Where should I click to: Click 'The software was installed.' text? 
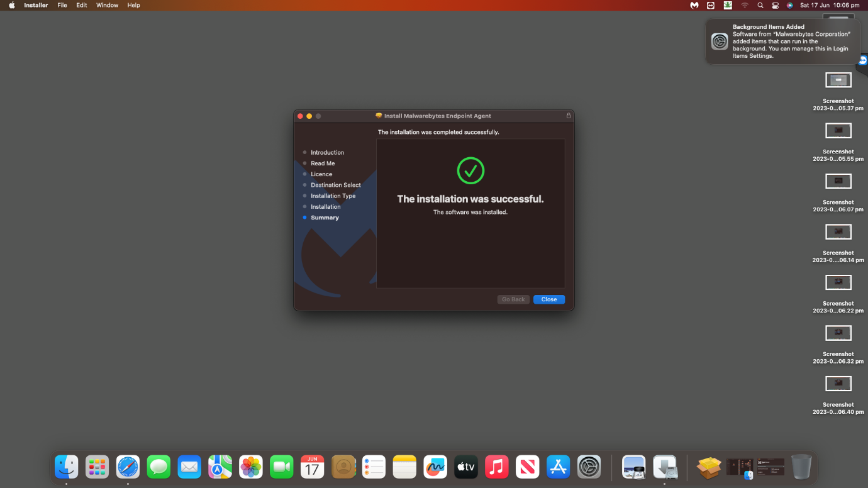470,213
